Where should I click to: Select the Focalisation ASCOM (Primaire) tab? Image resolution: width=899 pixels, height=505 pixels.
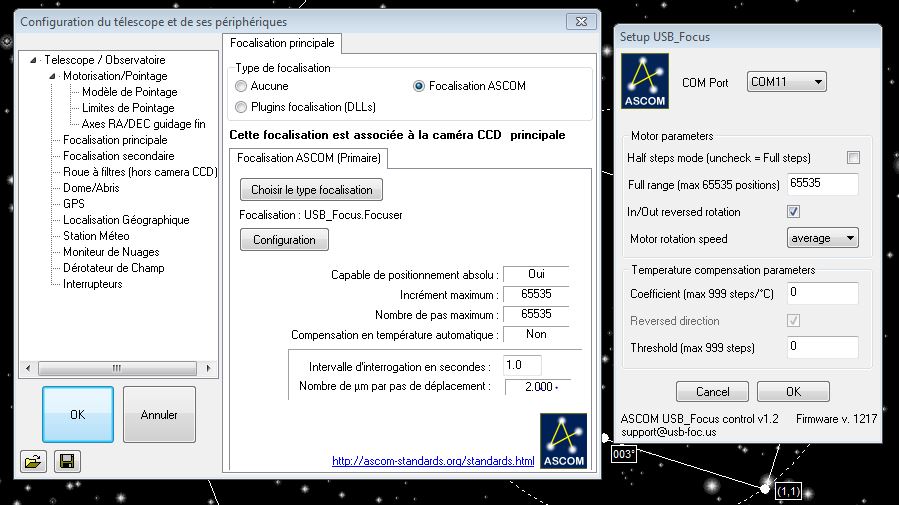(307, 158)
